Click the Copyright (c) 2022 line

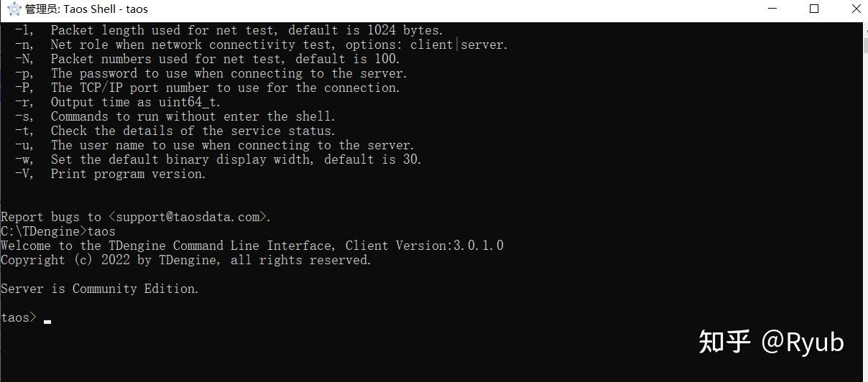(x=186, y=260)
